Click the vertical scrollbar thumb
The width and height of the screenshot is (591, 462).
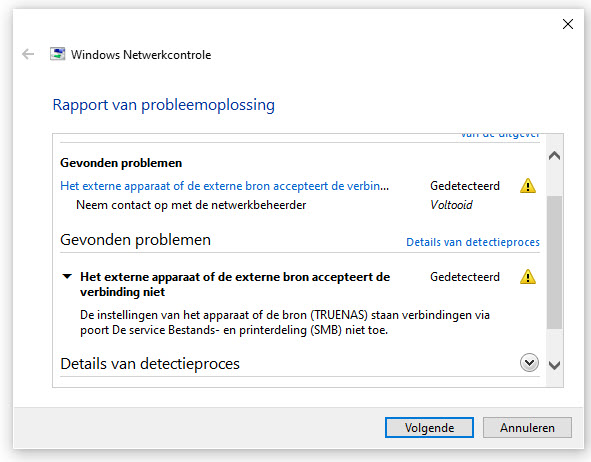[x=554, y=262]
